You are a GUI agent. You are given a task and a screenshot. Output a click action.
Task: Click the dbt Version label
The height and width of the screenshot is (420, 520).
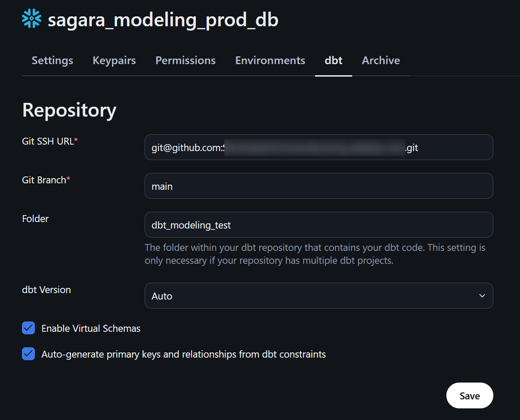(46, 290)
